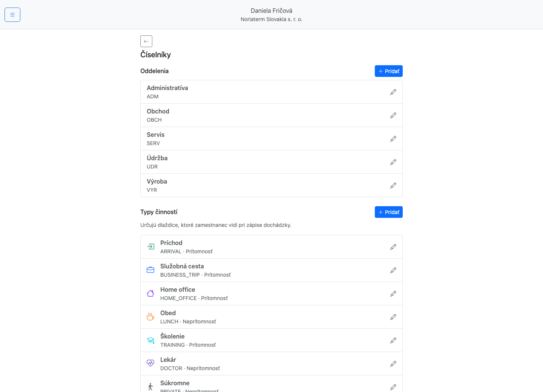Screen dimensions: 543x392
Task: Click pencil icon for Home office
Action: pos(393,294)
